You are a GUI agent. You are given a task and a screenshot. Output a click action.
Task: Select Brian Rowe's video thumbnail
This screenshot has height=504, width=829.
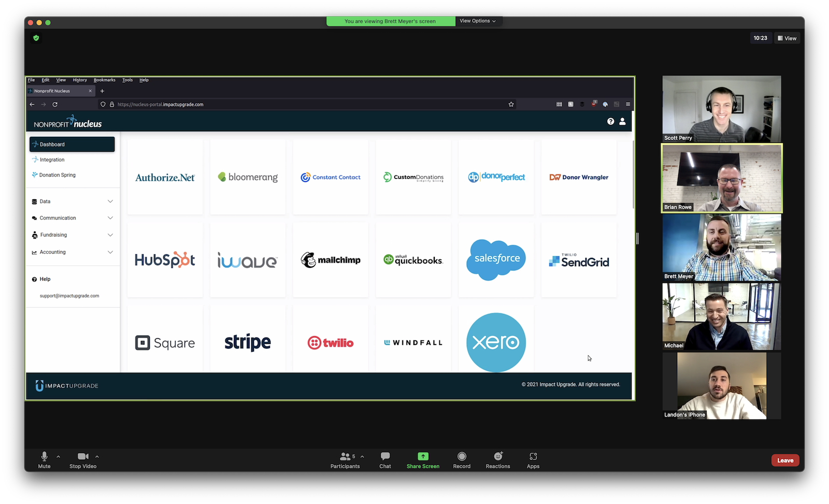pos(721,178)
